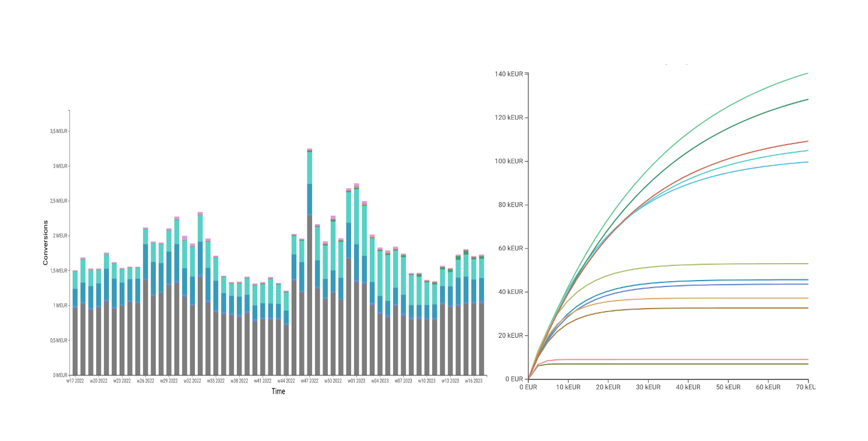
Task: Click the 'w32 2022' week label
Action: tap(192, 381)
